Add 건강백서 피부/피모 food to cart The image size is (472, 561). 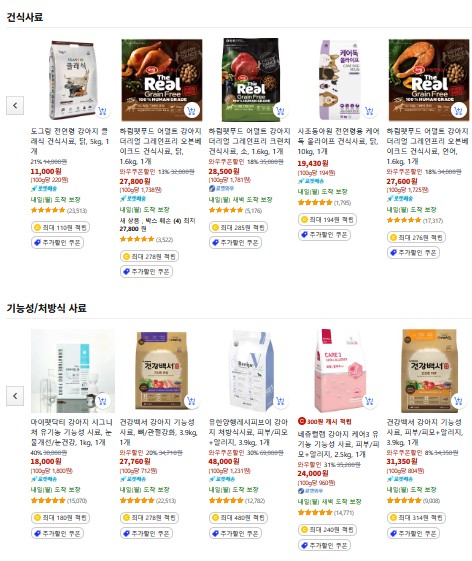pyautogui.click(x=458, y=401)
